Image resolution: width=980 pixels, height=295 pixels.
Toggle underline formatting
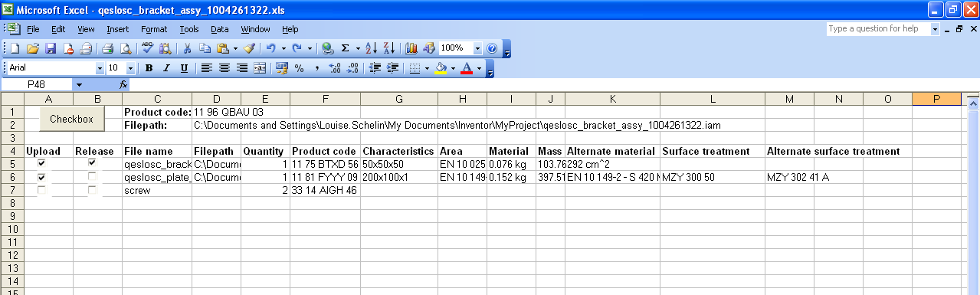click(184, 68)
